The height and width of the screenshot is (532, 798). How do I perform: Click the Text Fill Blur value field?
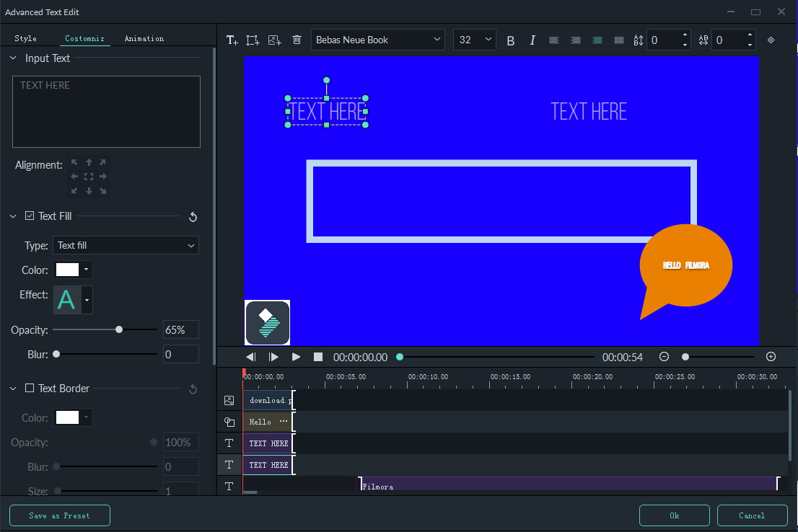pyautogui.click(x=180, y=354)
